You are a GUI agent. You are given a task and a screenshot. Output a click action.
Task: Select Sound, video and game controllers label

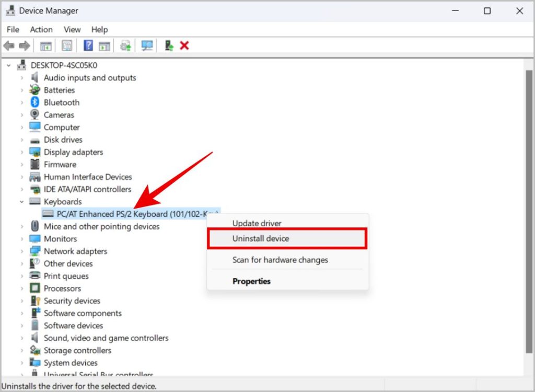(106, 338)
